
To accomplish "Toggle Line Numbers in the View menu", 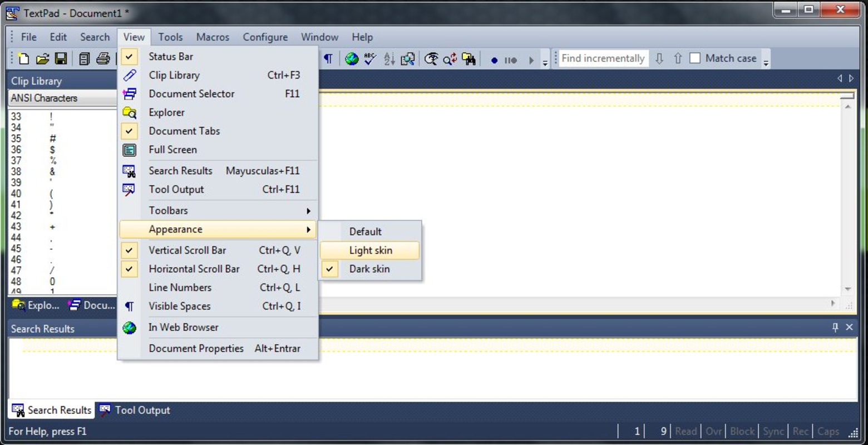I will click(218, 288).
